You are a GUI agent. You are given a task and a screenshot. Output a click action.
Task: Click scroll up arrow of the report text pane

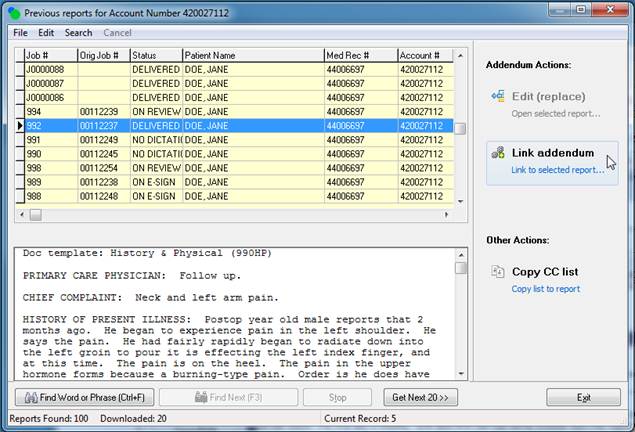click(x=460, y=254)
